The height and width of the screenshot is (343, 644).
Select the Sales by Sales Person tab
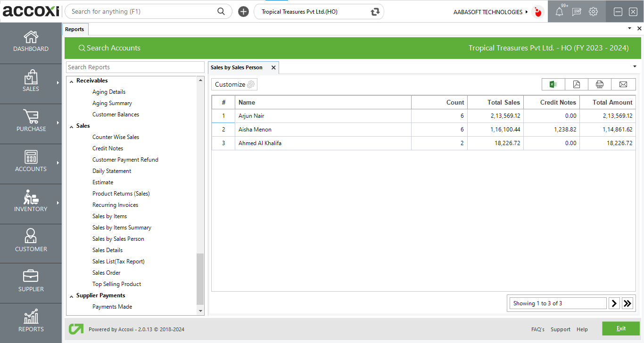tap(237, 67)
